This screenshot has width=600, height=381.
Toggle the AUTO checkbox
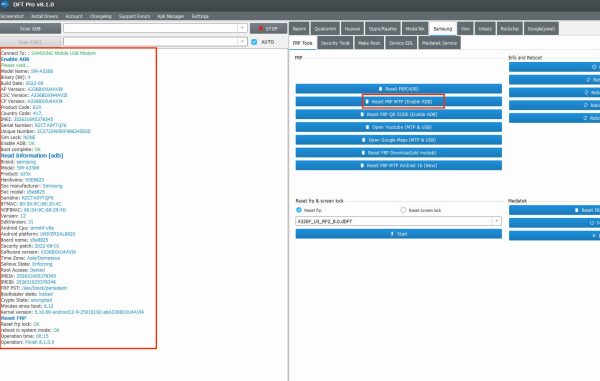coord(254,42)
